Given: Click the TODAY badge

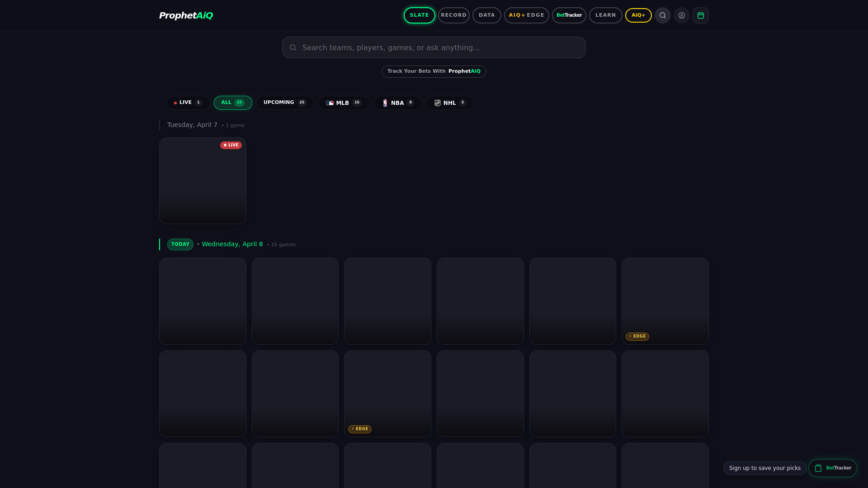Looking at the screenshot, I should [x=180, y=244].
